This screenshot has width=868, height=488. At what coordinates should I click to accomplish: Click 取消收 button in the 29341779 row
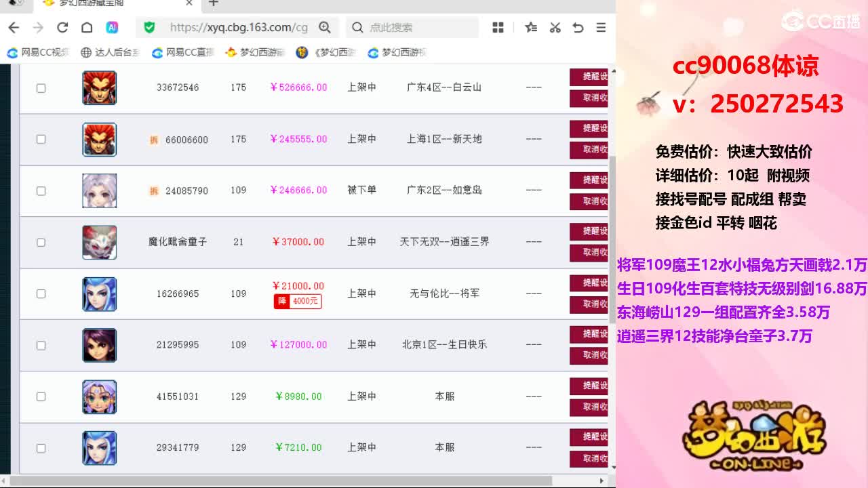click(x=589, y=458)
